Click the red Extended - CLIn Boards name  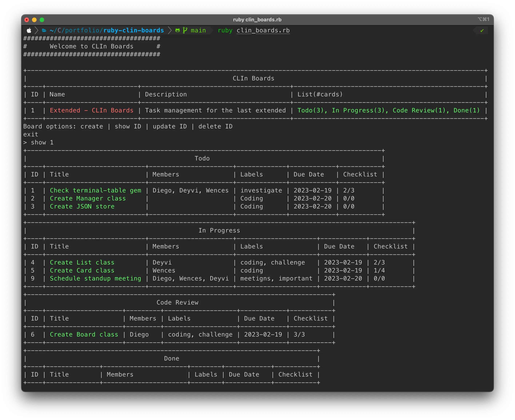pyautogui.click(x=92, y=111)
